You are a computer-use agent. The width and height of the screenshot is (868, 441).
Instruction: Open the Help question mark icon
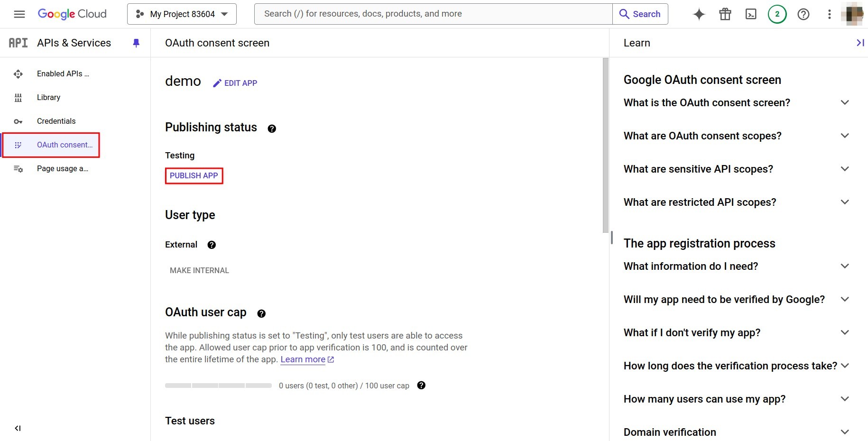[x=803, y=14]
